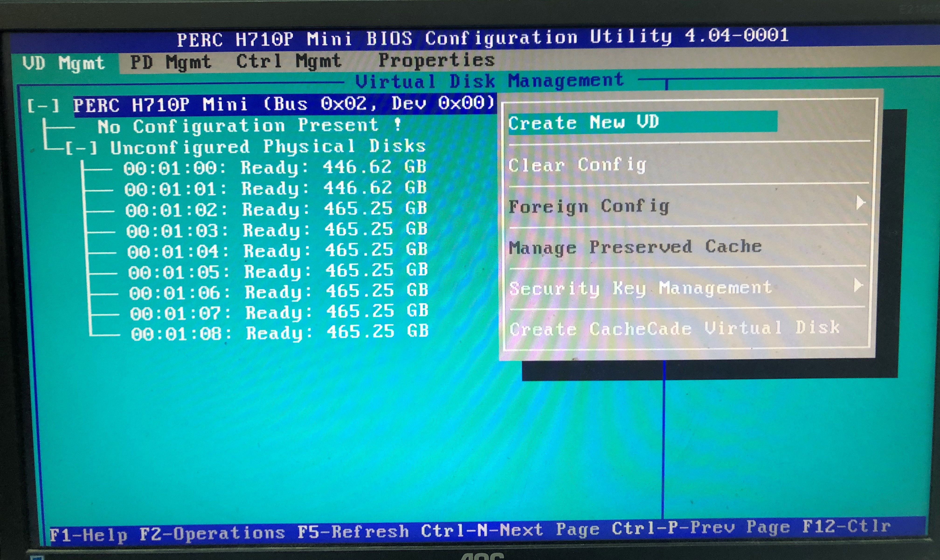Select disk 00:01:02 Ready 465.25 GB
The width and height of the screenshot is (940, 560).
click(x=276, y=209)
